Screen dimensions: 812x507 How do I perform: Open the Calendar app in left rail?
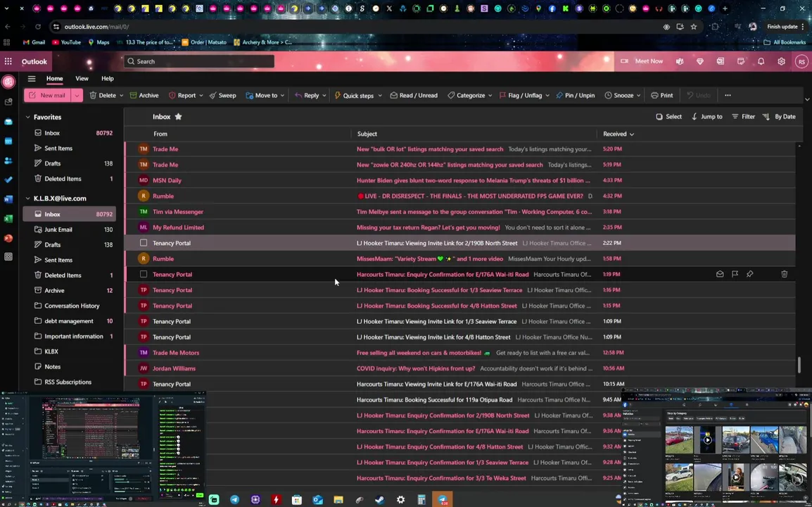[8, 141]
